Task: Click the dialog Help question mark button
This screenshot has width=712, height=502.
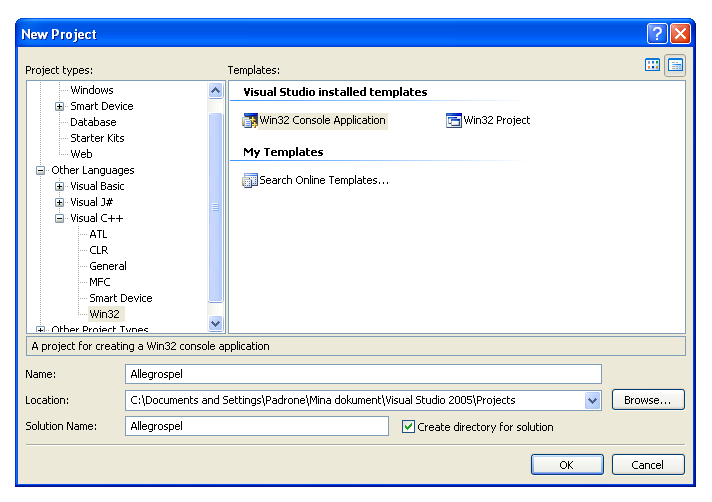Action: point(657,34)
